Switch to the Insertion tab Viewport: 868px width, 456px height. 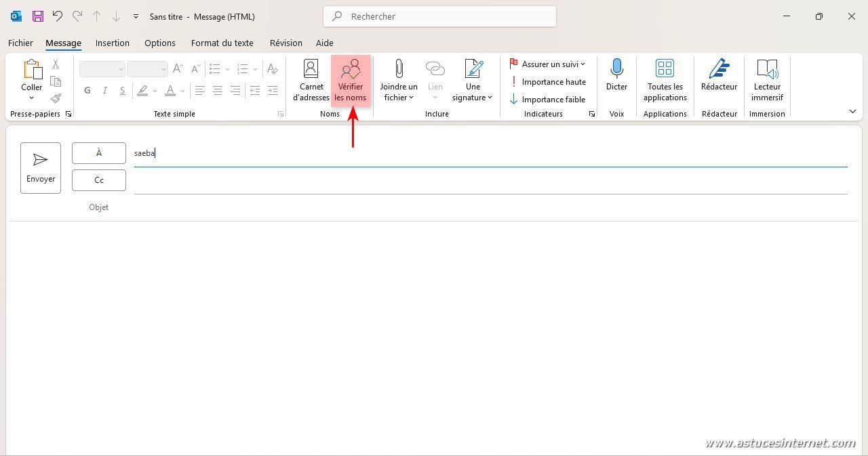coord(113,43)
